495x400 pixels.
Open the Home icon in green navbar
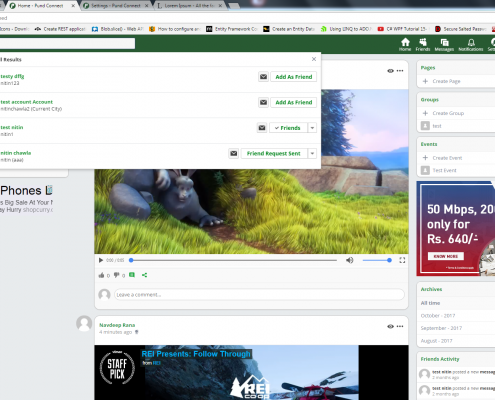[x=405, y=44]
